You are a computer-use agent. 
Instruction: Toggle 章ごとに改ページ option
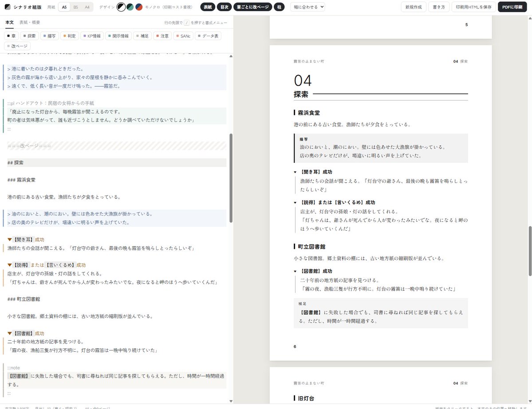point(253,7)
